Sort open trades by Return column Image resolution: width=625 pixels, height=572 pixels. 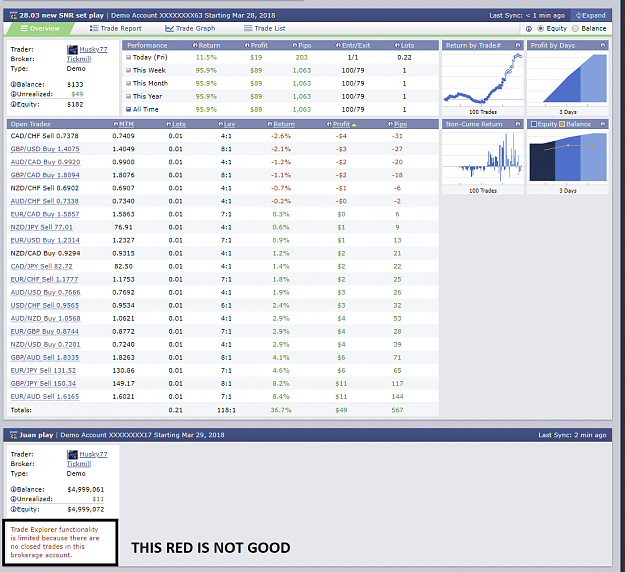(284, 124)
